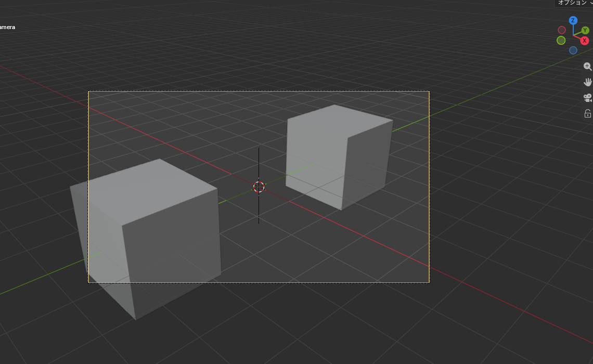Select the unlabeled red negative X gizmo circle
593x364 pixels.
(x=562, y=30)
